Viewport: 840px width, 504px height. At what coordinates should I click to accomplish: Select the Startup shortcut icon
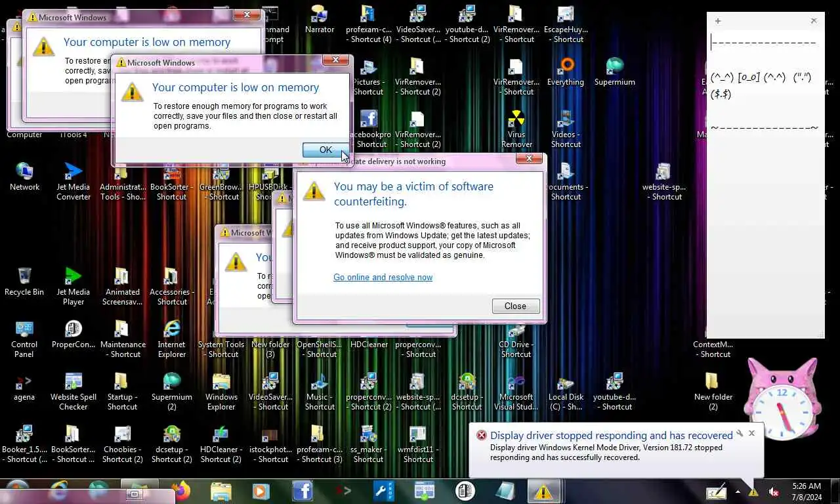(x=123, y=392)
